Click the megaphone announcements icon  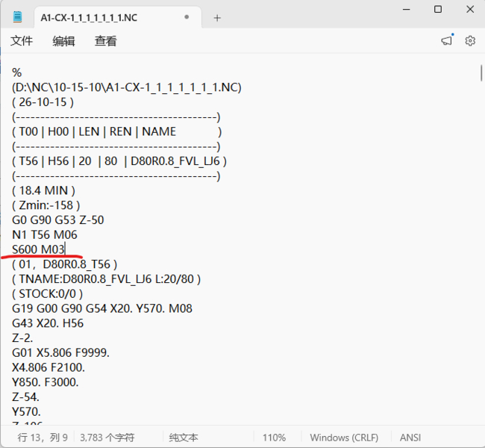(447, 40)
